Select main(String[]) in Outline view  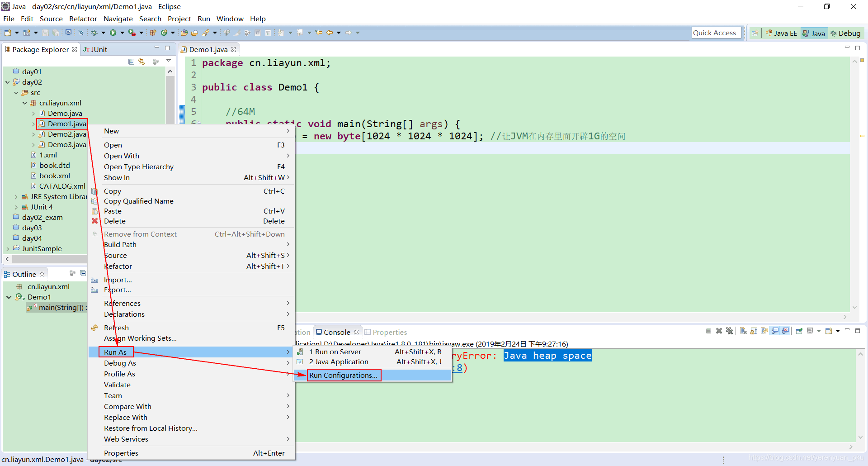57,308
